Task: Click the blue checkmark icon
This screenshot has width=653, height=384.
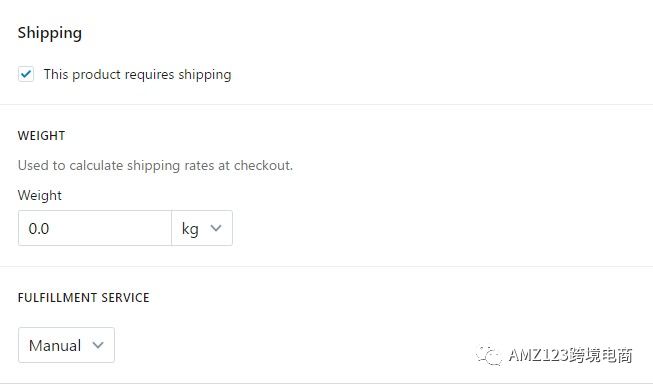Action: tap(26, 74)
